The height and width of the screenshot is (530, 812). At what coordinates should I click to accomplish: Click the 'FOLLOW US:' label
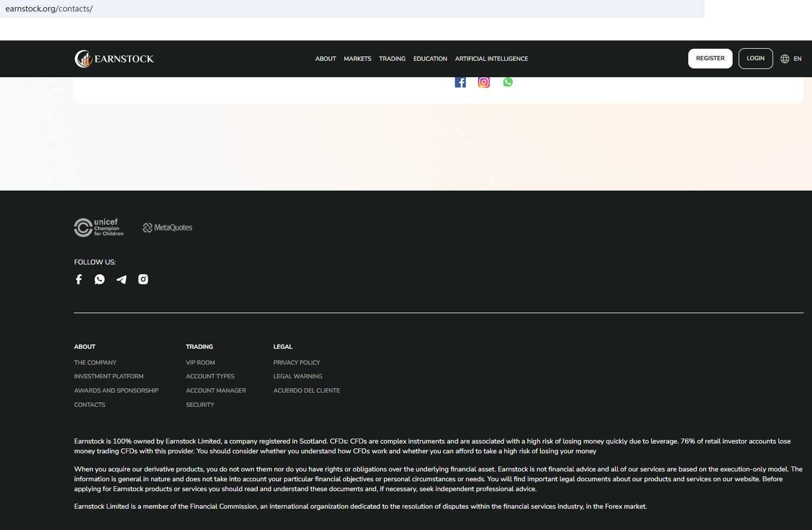click(95, 262)
